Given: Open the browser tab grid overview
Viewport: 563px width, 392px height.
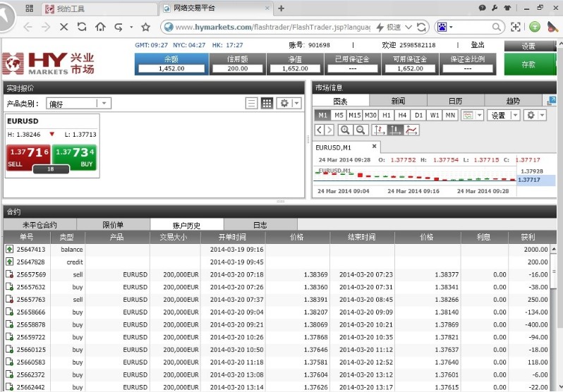Looking at the screenshot, I should coord(30,8).
